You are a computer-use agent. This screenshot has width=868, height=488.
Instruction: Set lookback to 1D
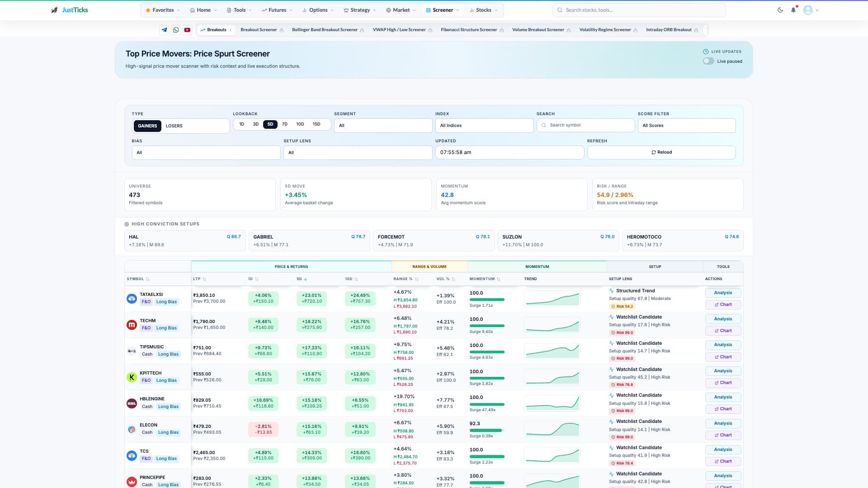click(x=242, y=124)
